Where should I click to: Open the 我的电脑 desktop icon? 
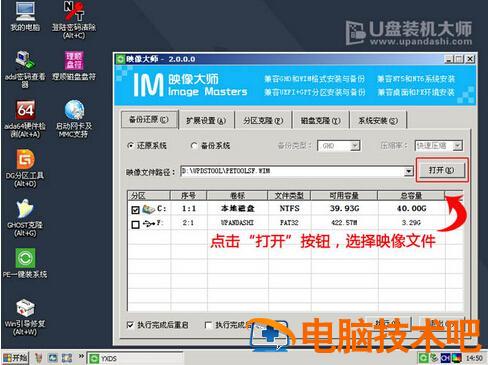tap(25, 16)
